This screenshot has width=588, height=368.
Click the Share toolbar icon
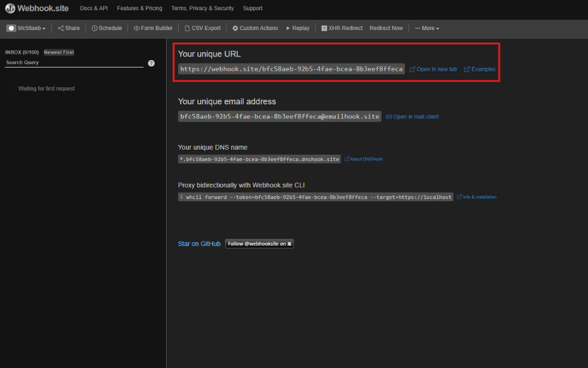click(61, 28)
